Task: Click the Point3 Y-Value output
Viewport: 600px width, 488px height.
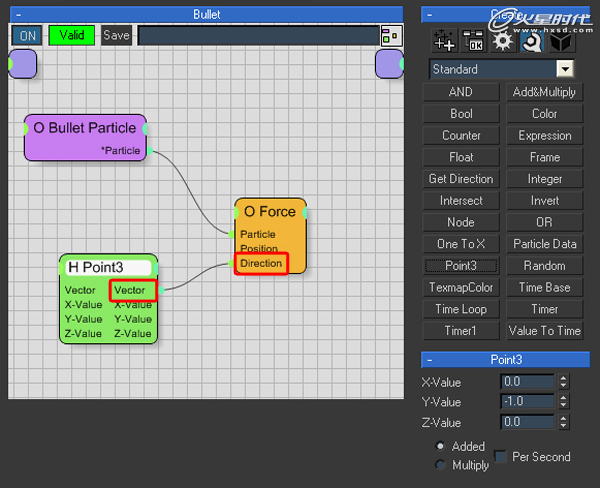Action: (133, 319)
